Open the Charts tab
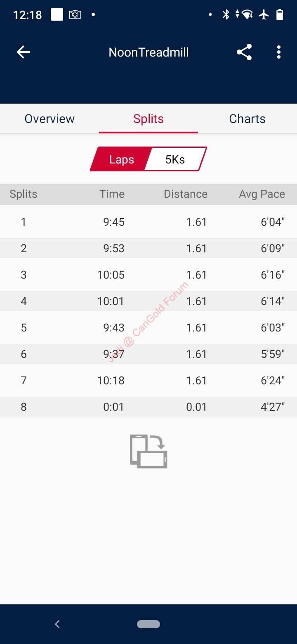Viewport: 297px width, 644px height. point(247,119)
